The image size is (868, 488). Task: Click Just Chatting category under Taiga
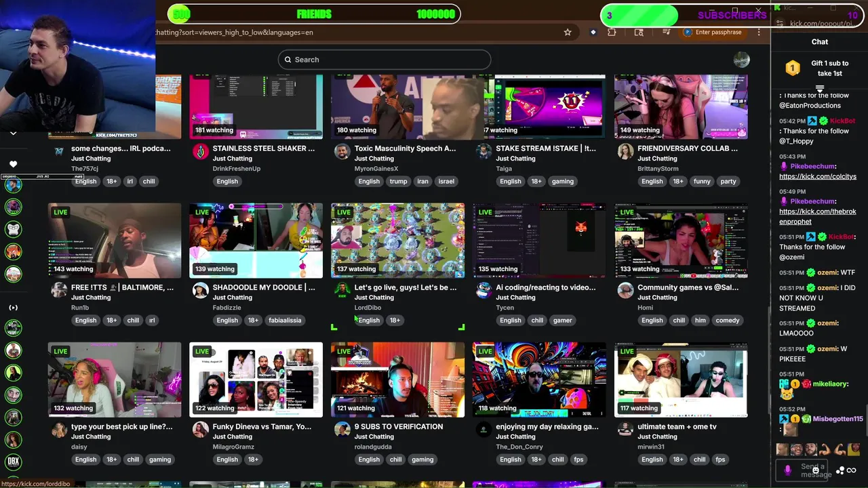click(x=515, y=159)
